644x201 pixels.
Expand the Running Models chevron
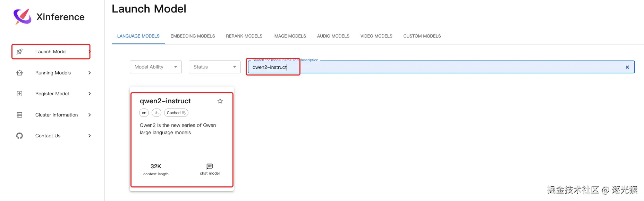90,73
